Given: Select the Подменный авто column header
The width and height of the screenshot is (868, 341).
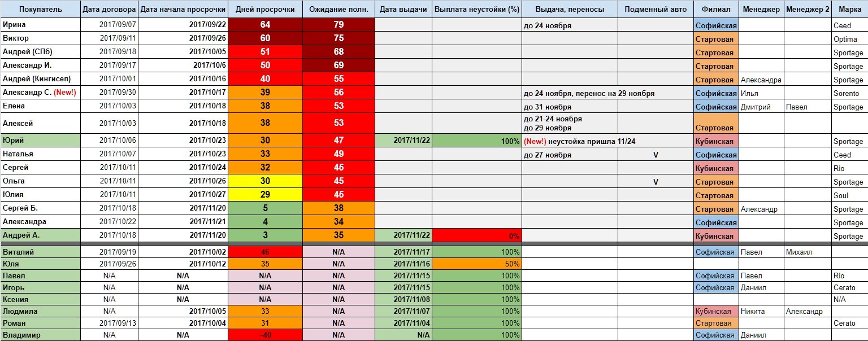Looking at the screenshot, I should [x=656, y=10].
